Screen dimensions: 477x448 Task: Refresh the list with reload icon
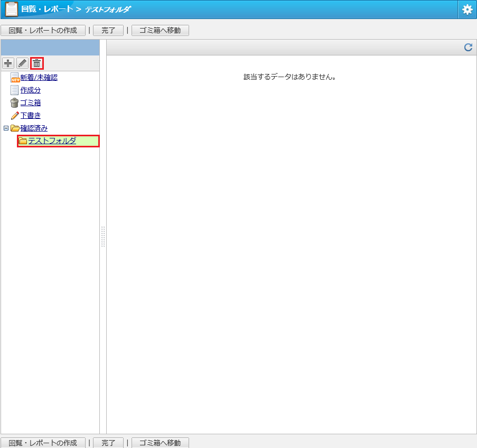pyautogui.click(x=468, y=48)
